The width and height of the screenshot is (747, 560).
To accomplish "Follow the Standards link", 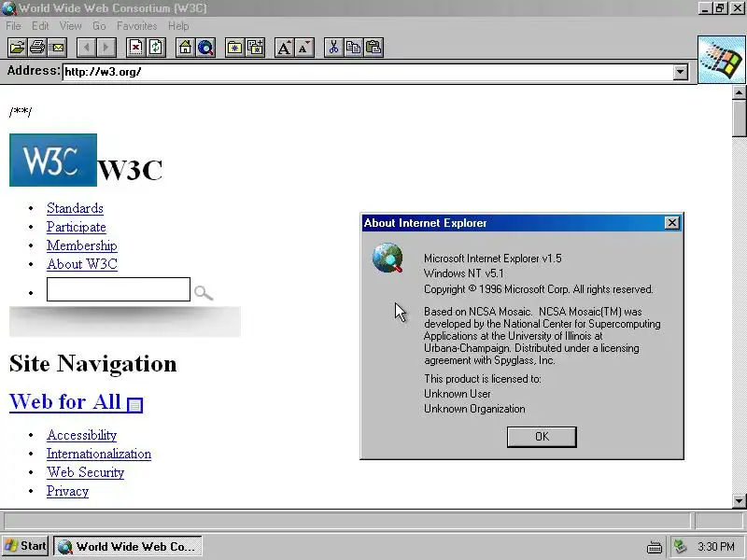I will point(75,208).
